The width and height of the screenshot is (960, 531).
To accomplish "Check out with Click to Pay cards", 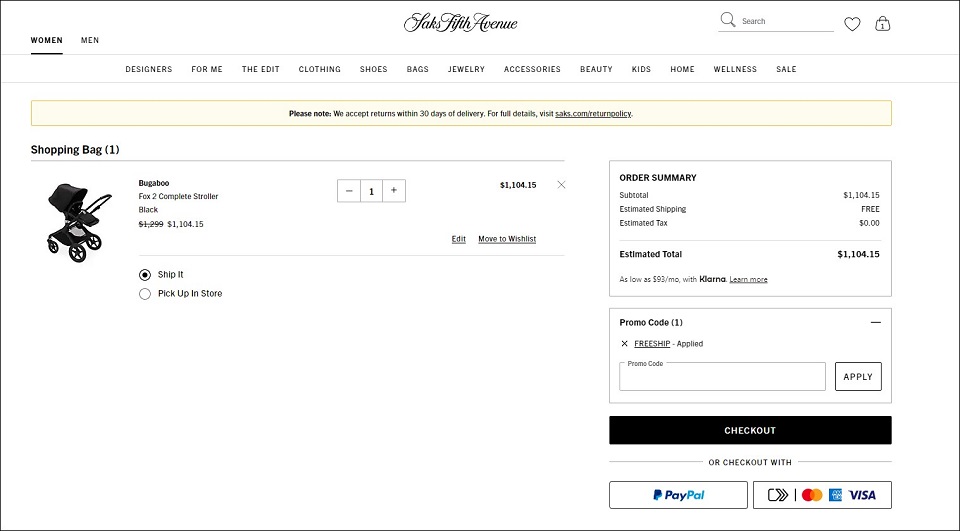I will point(822,495).
